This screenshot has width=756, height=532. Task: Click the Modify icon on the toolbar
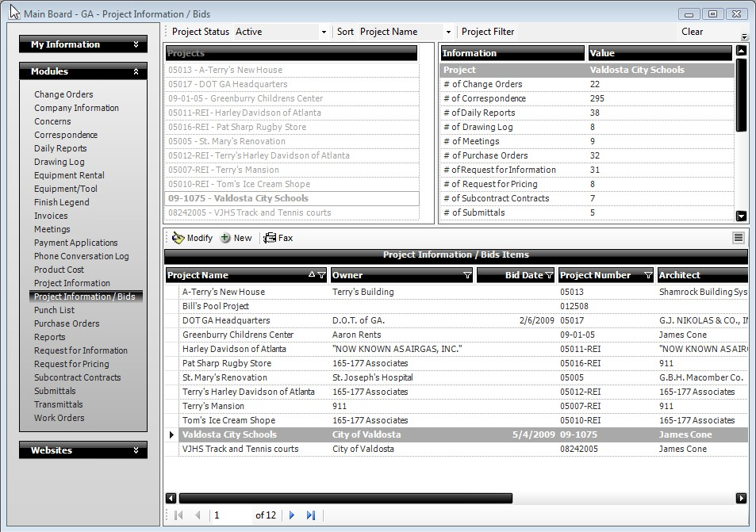tap(190, 237)
